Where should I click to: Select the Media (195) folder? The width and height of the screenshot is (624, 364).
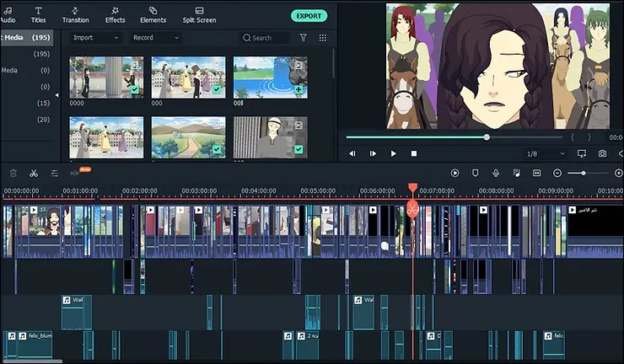[x=26, y=37]
